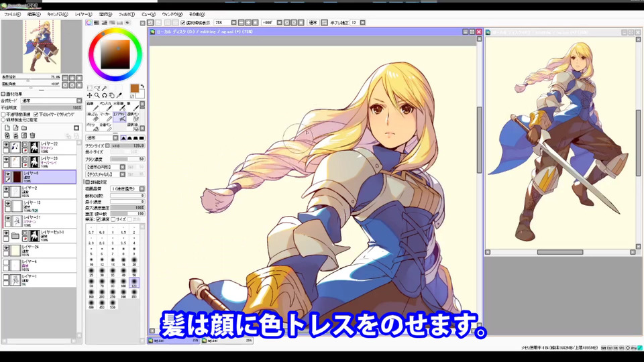The image size is (644, 362).
Task: Click the 通常 button in top toolbar
Action: [x=313, y=23]
